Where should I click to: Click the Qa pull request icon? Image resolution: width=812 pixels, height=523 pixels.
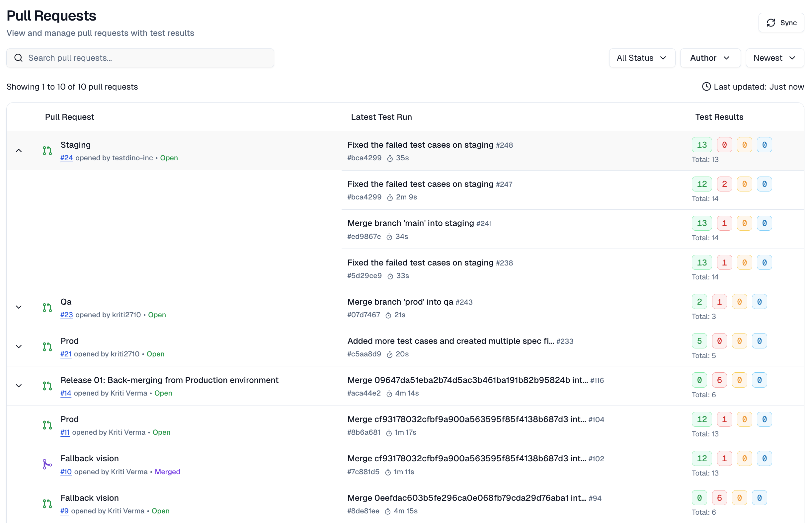coord(47,307)
